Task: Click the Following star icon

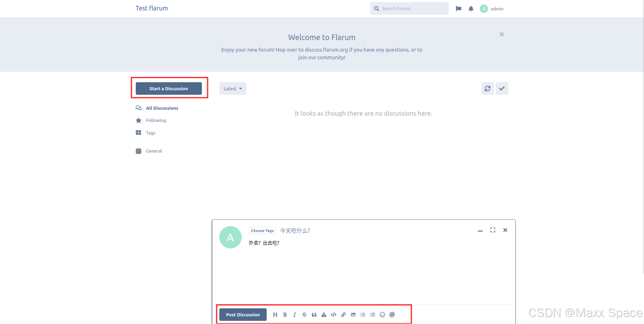Action: point(139,120)
